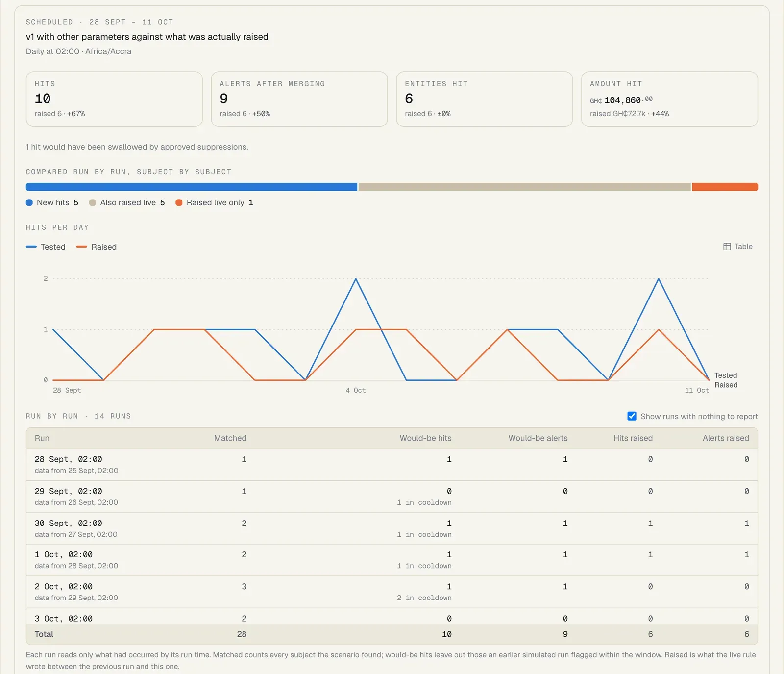
Task: Select the 3 Oct, 02:00 run row
Action: click(x=392, y=617)
